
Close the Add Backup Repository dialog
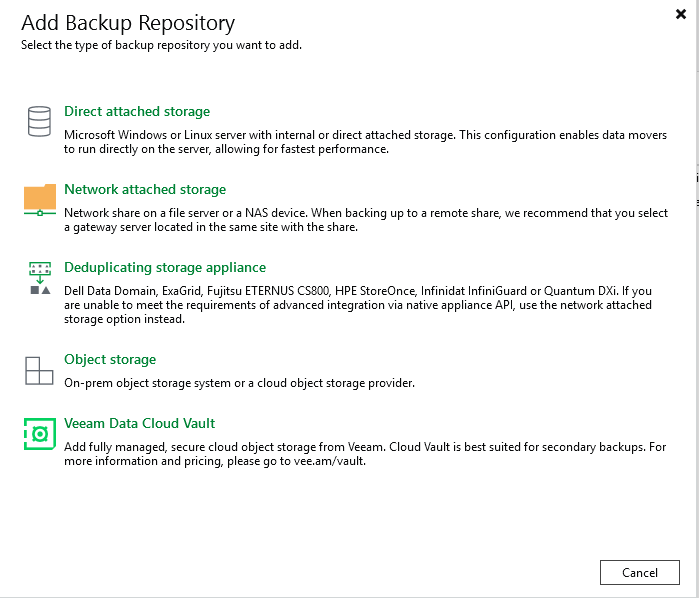click(x=681, y=13)
